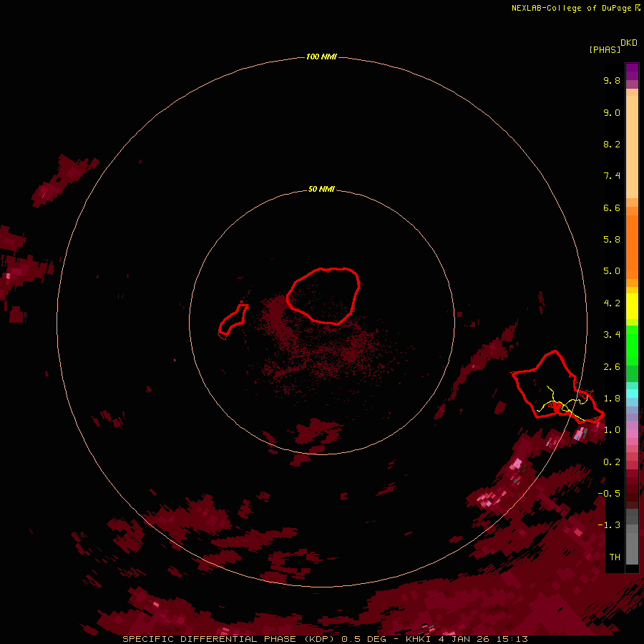The height and width of the screenshot is (644, 644).
Task: Click the 9.0 value on the color scale
Action: 612,112
